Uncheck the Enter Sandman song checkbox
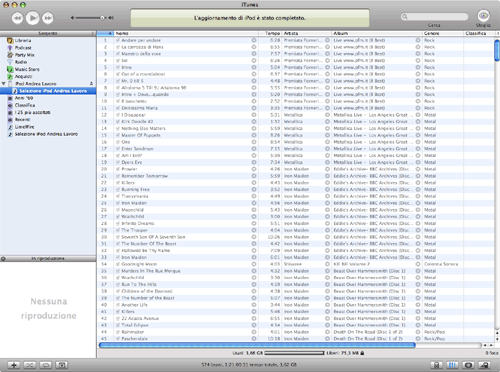500x372 pixels. coord(118,149)
